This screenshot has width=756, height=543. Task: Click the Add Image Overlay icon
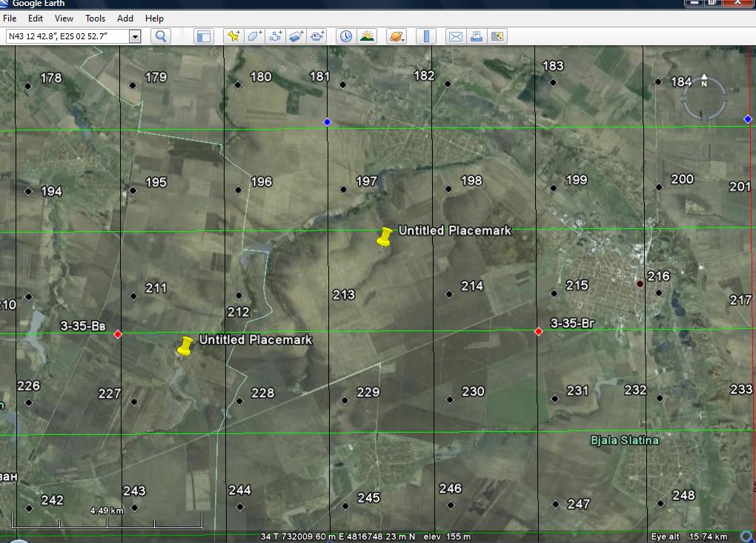[296, 36]
